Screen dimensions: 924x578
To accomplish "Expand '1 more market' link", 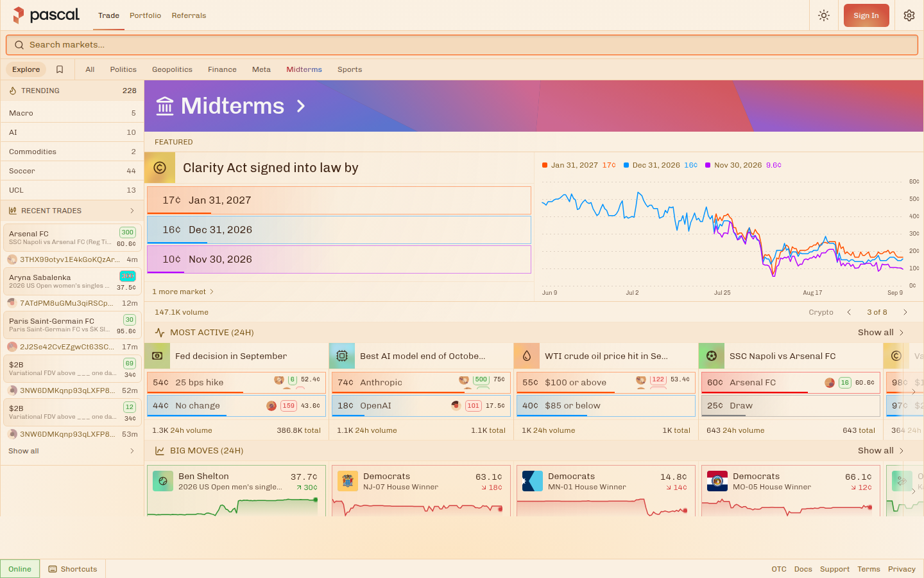I will (183, 292).
